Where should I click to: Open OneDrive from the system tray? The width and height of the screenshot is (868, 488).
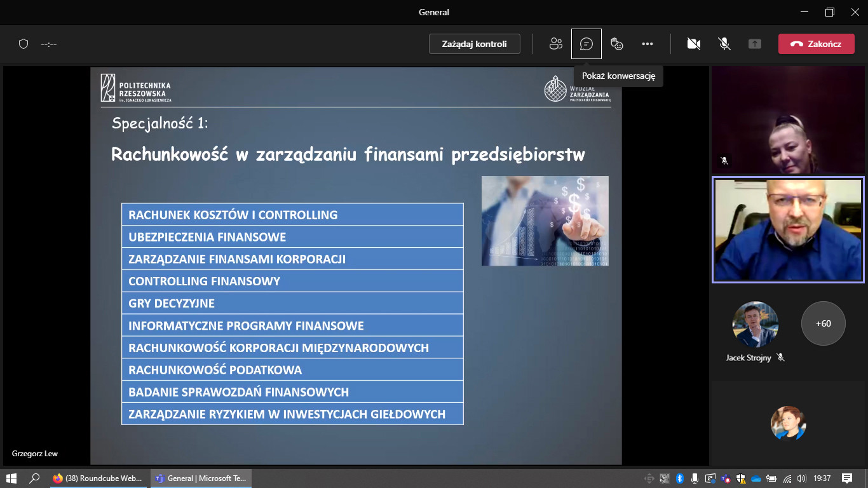click(756, 478)
